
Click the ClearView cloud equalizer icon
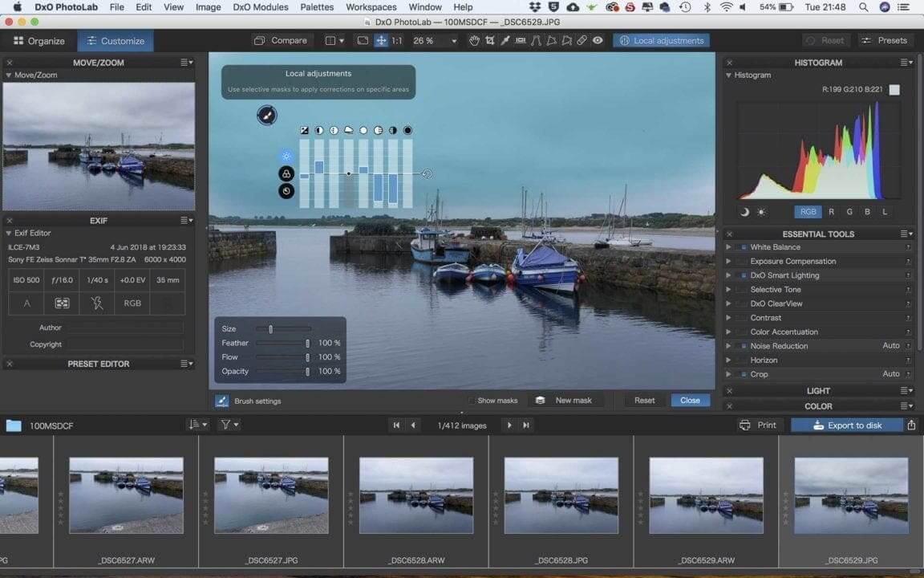348,130
